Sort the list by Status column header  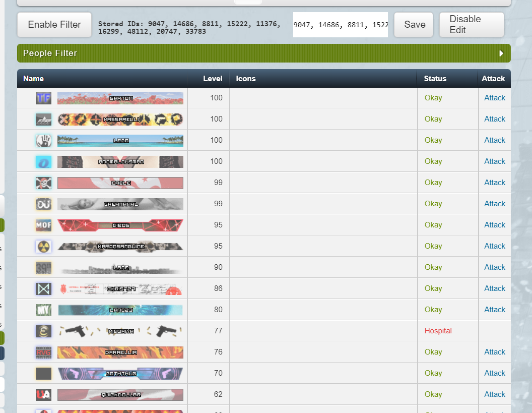click(x=435, y=79)
